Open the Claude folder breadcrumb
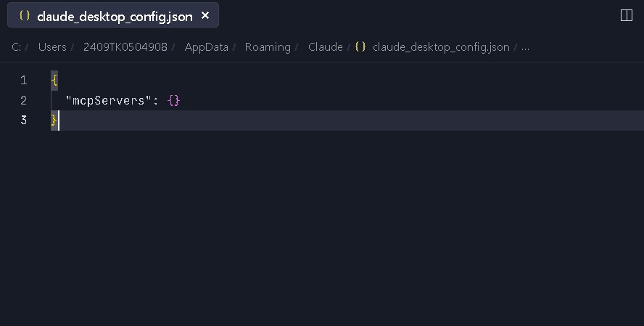Screen dimensions: 644x326 click(x=325, y=46)
